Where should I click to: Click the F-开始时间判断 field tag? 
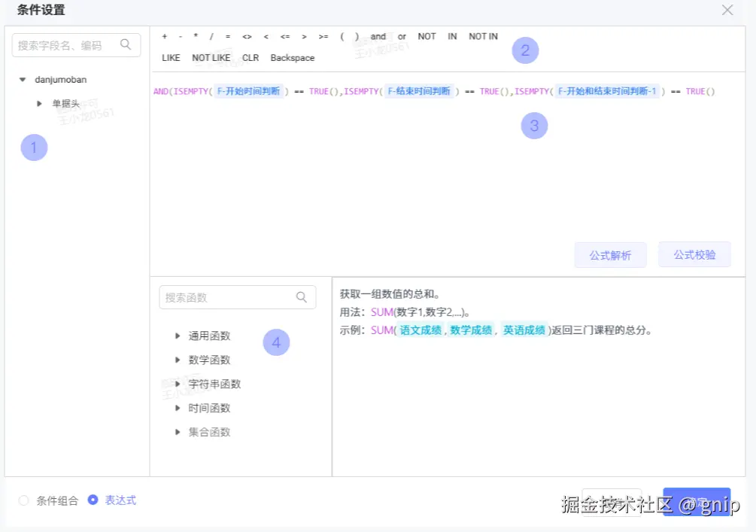pyautogui.click(x=248, y=91)
